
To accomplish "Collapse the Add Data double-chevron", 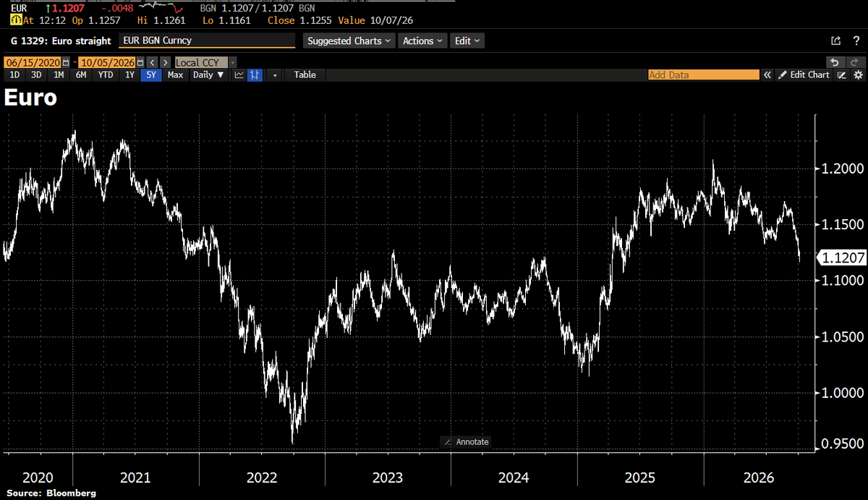I will (x=767, y=75).
